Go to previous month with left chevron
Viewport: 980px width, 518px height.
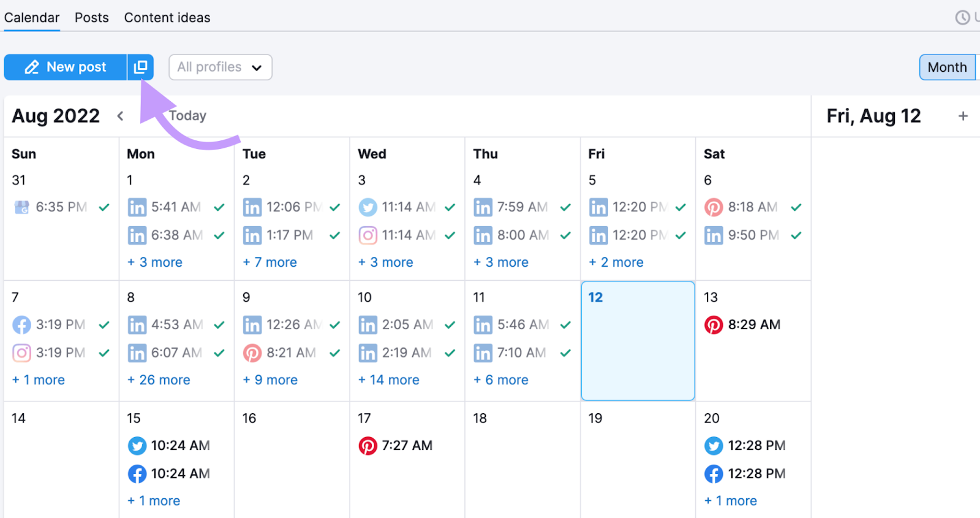(121, 116)
